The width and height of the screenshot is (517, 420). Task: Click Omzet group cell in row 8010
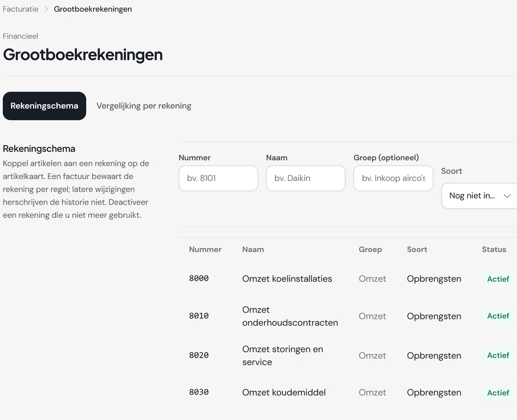372,316
